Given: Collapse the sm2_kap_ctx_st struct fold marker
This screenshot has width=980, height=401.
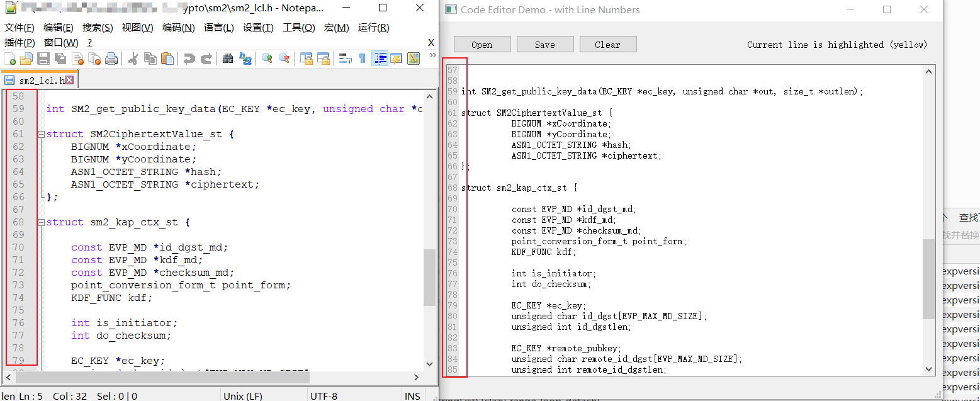Looking at the screenshot, I should tap(41, 222).
